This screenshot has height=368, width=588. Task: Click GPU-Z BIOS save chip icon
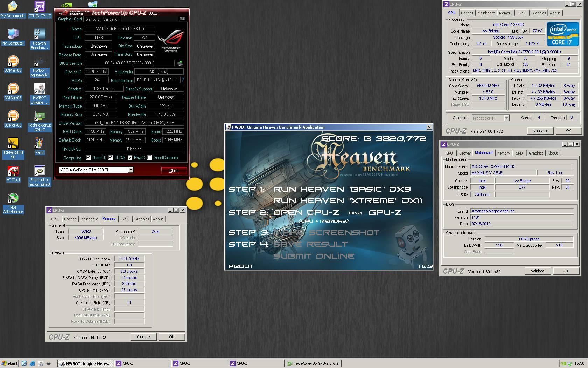[x=180, y=63]
